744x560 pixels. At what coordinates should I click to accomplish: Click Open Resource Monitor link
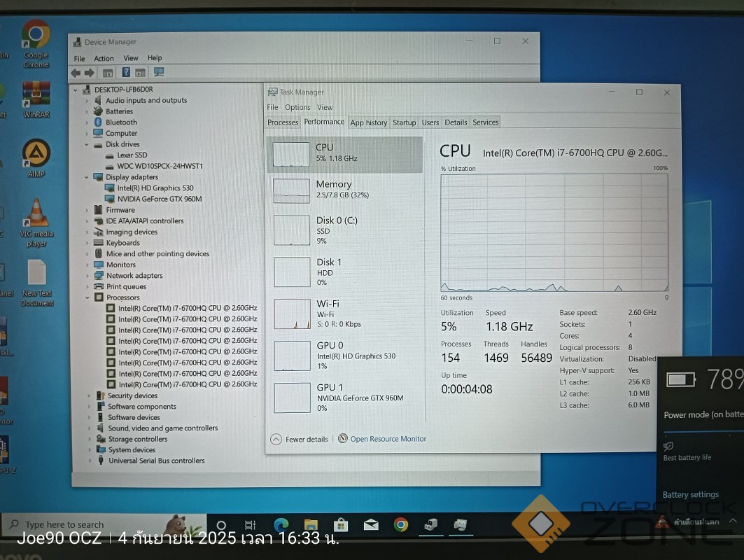pos(388,439)
